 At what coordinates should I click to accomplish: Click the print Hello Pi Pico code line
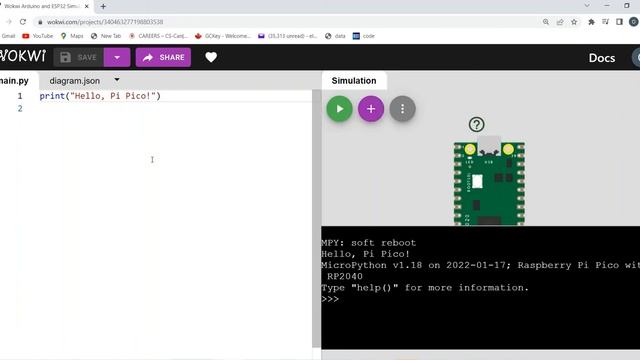(x=100, y=96)
